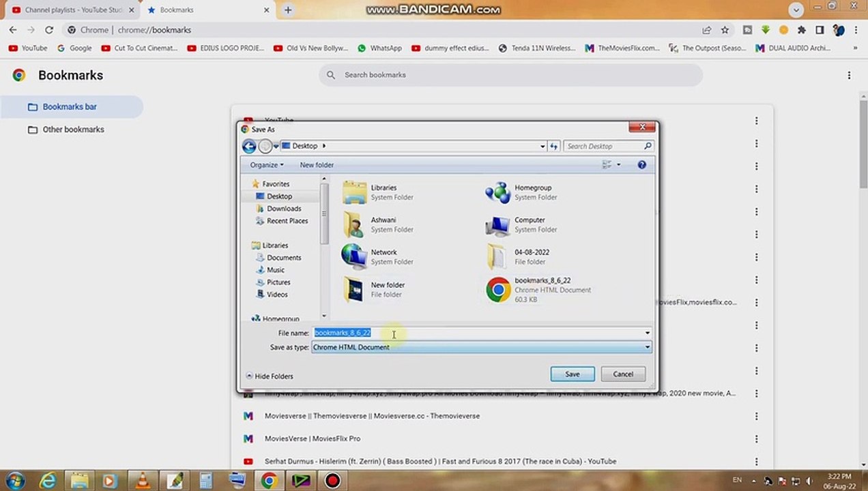Screen dimensions: 868x491
Task: Open the Organize dropdown menu
Action: pyautogui.click(x=267, y=165)
